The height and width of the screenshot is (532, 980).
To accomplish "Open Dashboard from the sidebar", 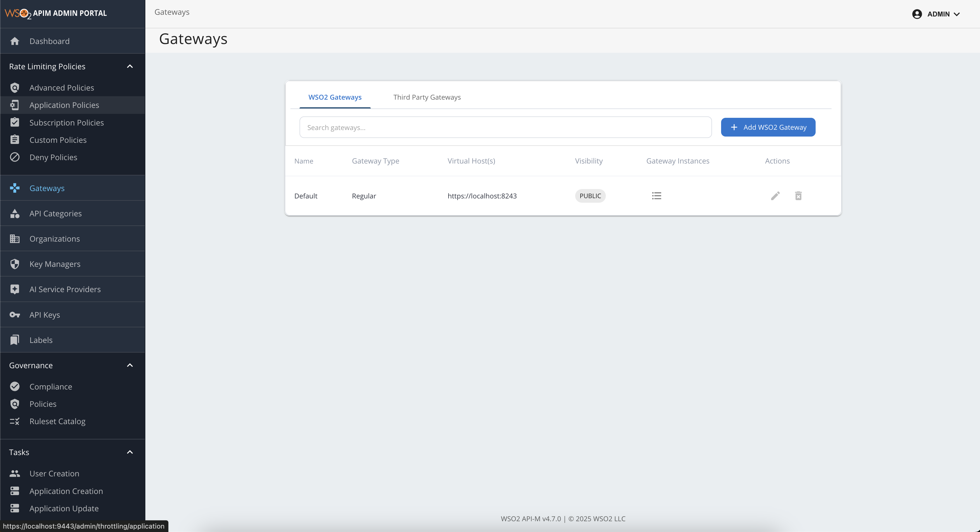I will tap(73, 41).
